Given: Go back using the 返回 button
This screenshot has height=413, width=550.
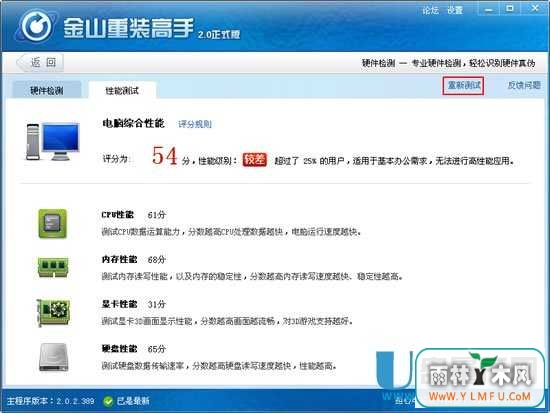Looking at the screenshot, I should [40, 63].
